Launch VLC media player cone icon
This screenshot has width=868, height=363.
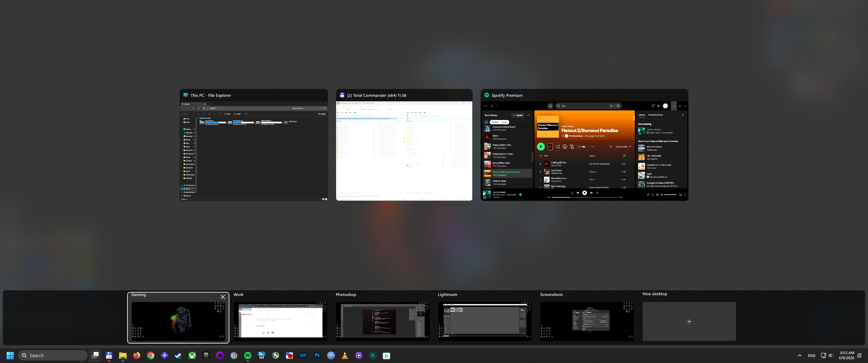click(x=345, y=355)
